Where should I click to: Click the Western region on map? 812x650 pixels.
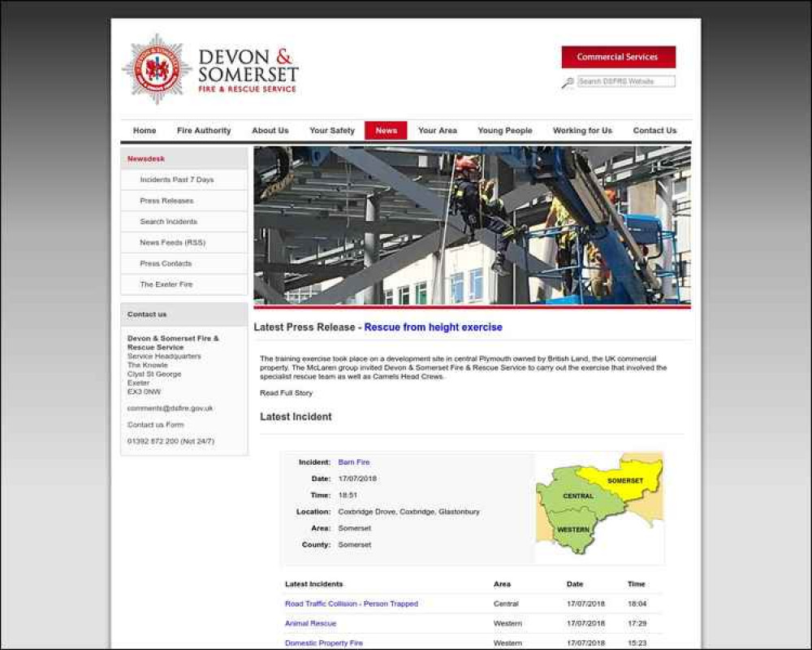(572, 529)
